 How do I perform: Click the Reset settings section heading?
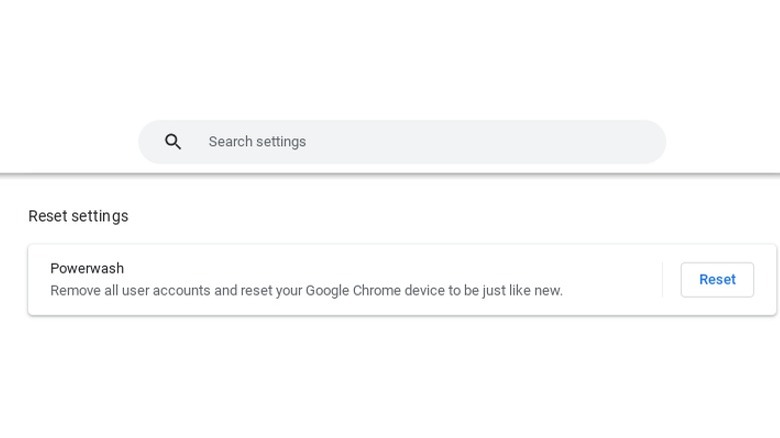tap(78, 216)
